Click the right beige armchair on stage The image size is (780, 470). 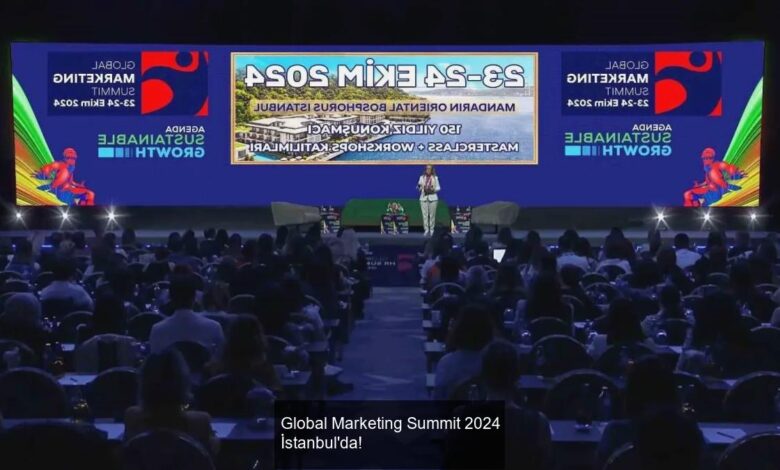495,214
